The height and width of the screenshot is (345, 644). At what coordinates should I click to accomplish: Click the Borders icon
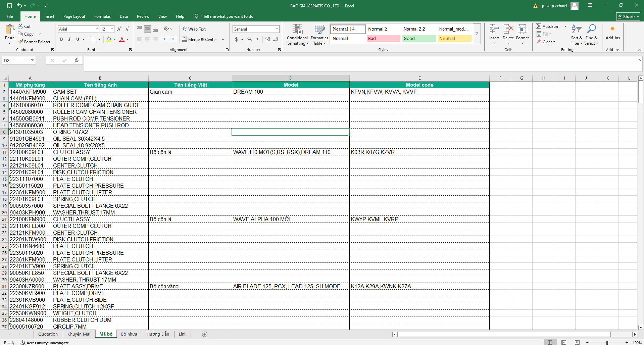coord(93,39)
